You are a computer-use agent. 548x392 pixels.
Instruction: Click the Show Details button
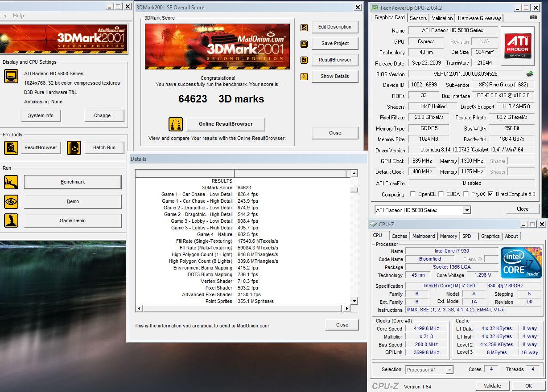click(x=334, y=76)
